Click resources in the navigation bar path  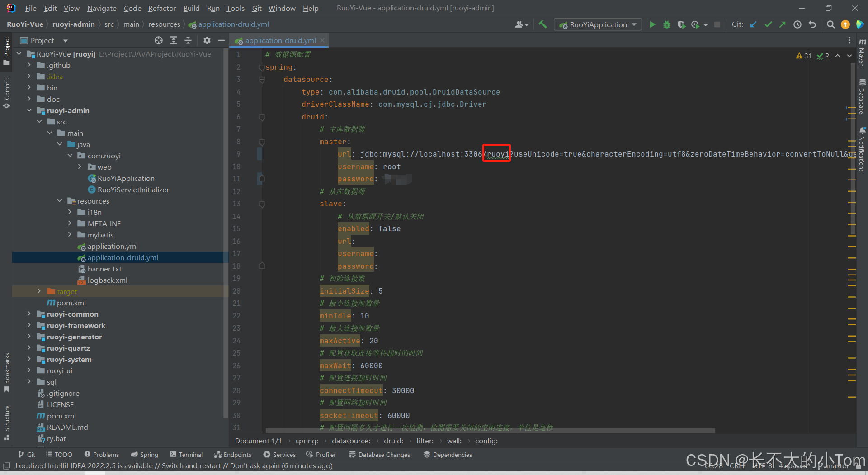[x=164, y=24]
